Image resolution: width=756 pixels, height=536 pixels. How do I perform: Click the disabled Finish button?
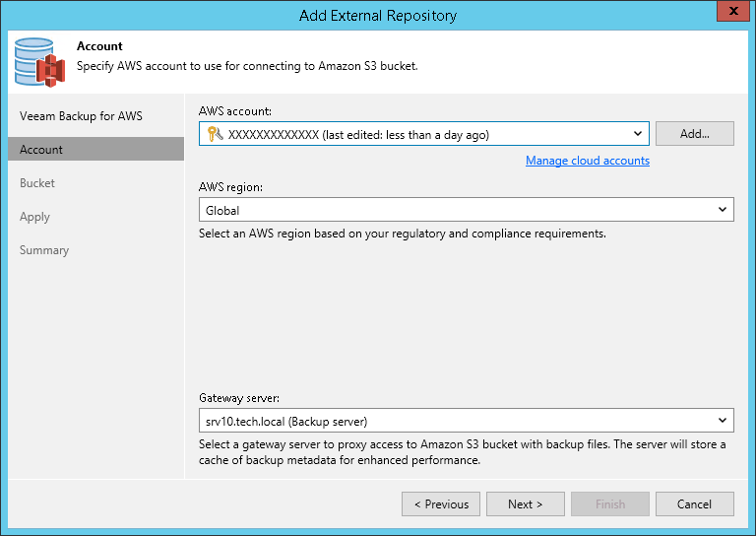coord(610,504)
